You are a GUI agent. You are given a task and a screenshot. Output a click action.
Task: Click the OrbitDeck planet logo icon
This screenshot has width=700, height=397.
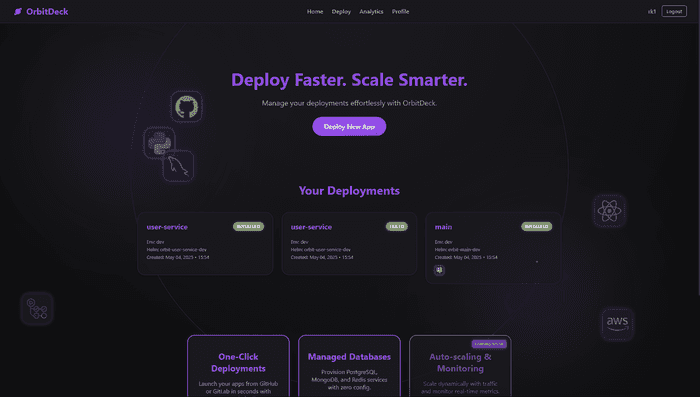pos(18,12)
